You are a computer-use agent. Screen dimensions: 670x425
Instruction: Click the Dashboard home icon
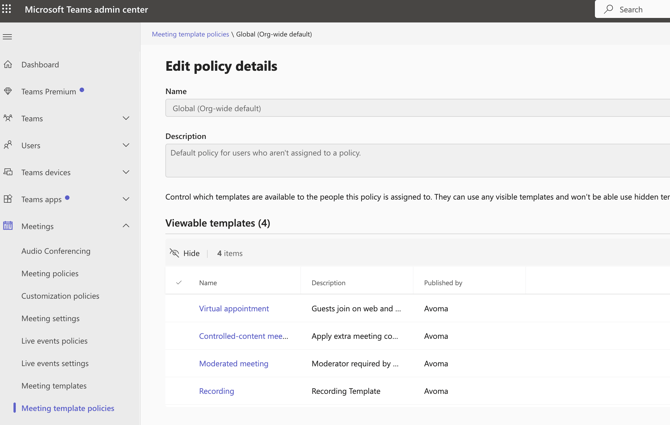pos(8,64)
